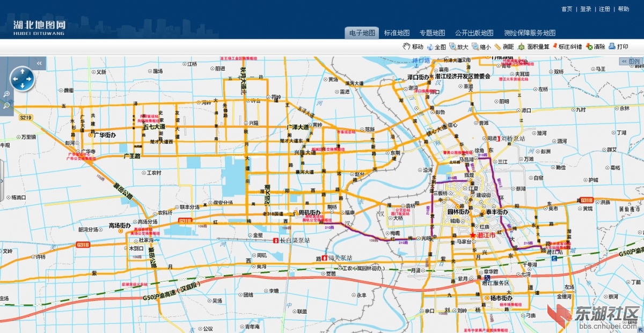Switch to the 标准地图 tab

(397, 33)
